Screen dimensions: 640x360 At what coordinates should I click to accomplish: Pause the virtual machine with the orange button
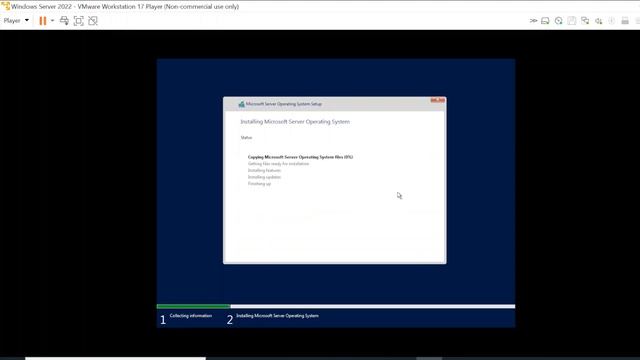tap(43, 21)
